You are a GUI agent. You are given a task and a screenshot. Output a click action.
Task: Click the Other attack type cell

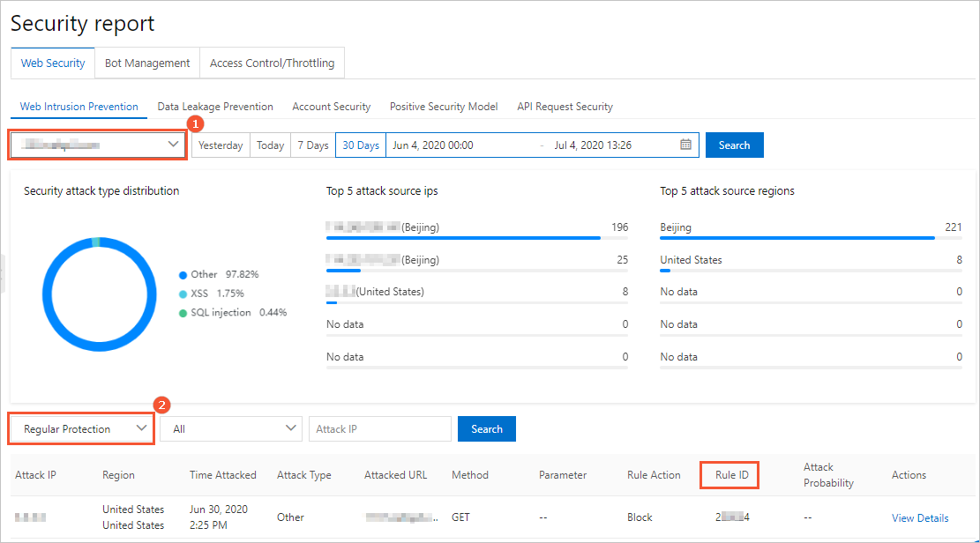pos(290,517)
